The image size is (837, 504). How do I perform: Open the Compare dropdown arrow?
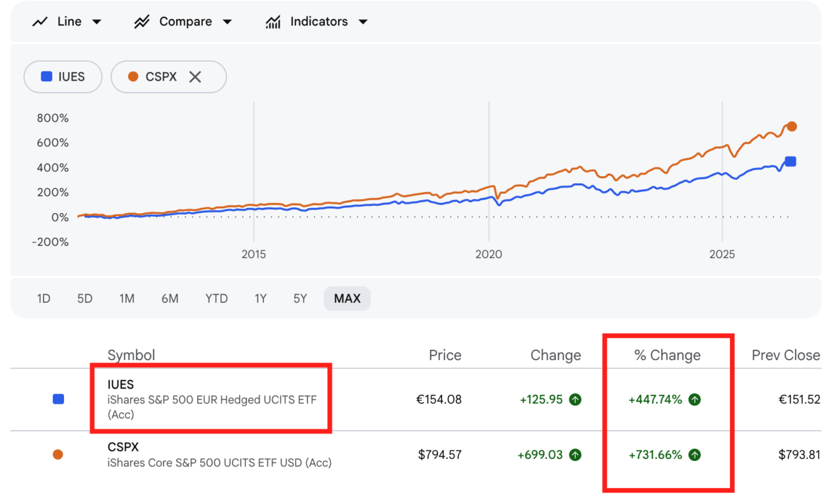(x=227, y=22)
